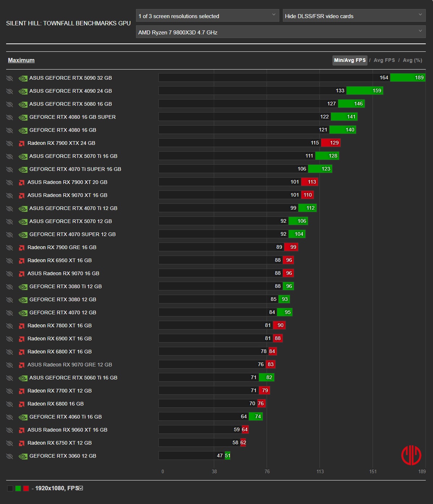433x504 pixels.
Task: Click NVIDIA logo beside ASUS RTX 5070 12 GB
Action: (x=23, y=222)
